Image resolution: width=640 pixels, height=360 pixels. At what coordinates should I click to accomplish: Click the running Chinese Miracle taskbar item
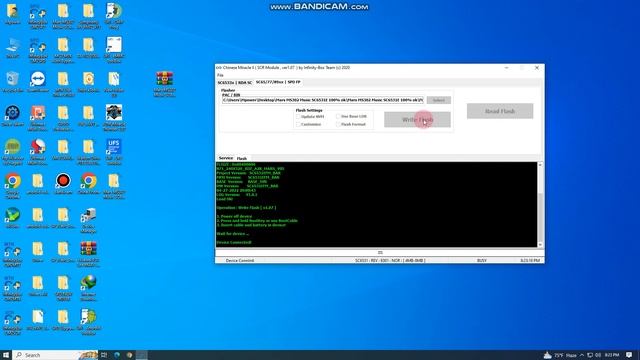(142, 355)
